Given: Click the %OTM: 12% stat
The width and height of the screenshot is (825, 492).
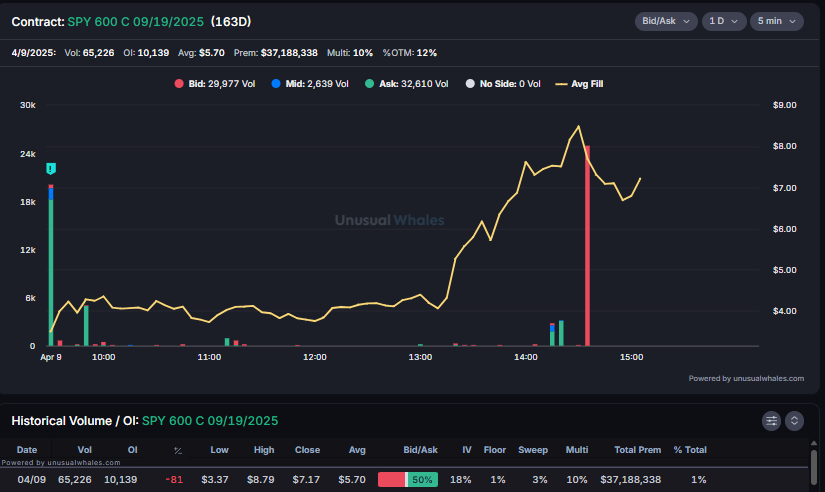Looking at the screenshot, I should (x=410, y=53).
